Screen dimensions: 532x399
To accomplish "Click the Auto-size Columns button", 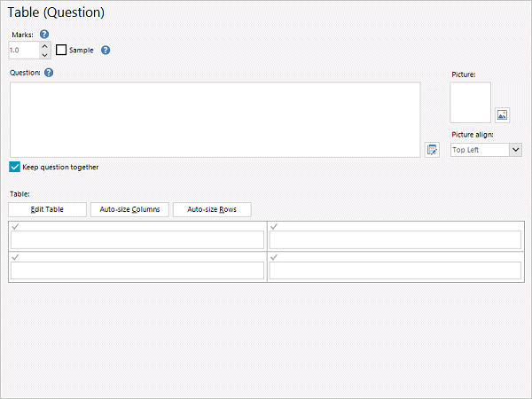I will click(x=129, y=209).
